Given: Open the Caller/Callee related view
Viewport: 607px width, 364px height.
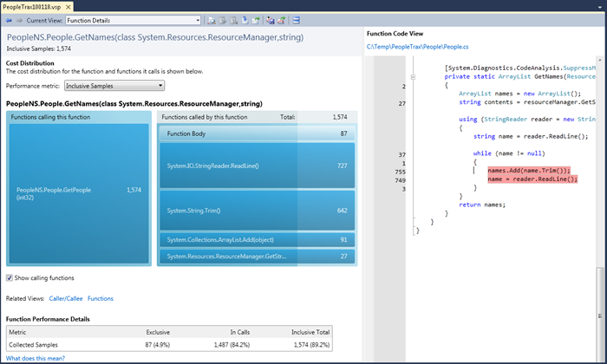Looking at the screenshot, I should (x=66, y=299).
